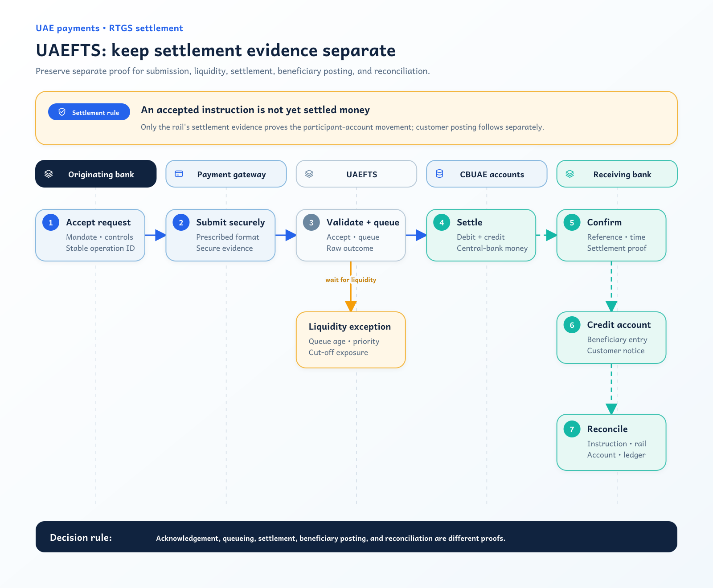Click the step 4 circle on Settle
Screen dimensions: 713x588
coord(442,222)
